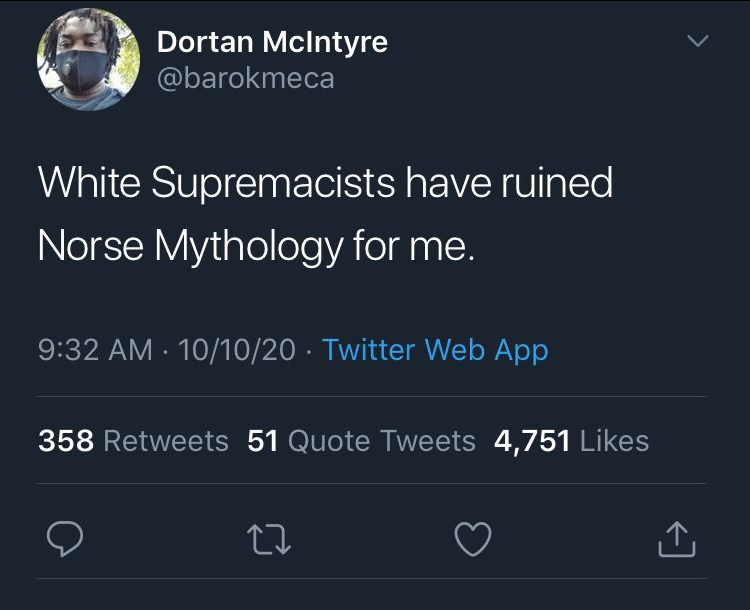Follow the Twitter Web App link
Image resolution: width=750 pixels, height=610 pixels.
coord(435,350)
